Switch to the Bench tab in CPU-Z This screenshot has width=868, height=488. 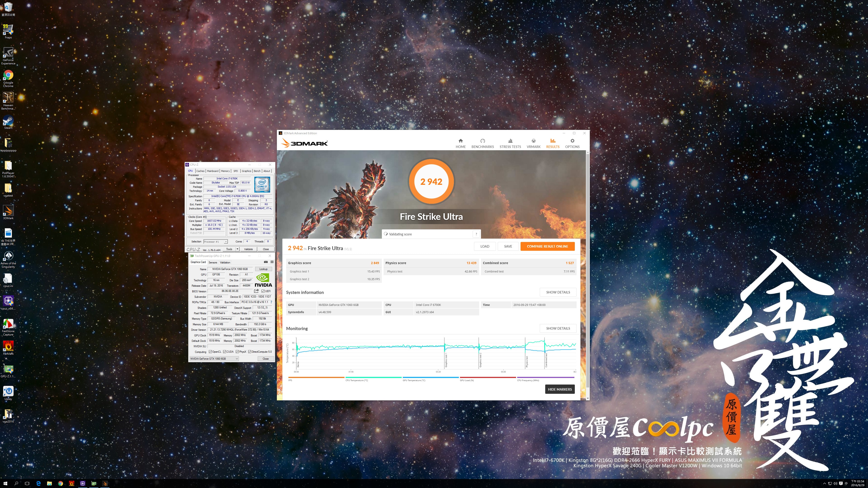click(x=257, y=171)
